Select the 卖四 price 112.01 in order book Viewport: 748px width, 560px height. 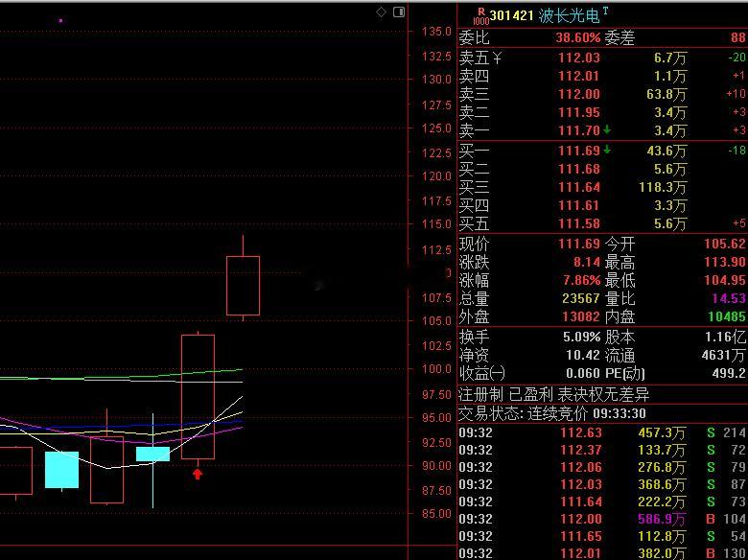[578, 76]
